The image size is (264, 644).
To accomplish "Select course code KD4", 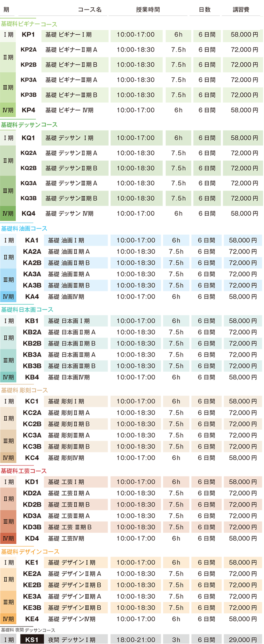I will click(32, 539).
